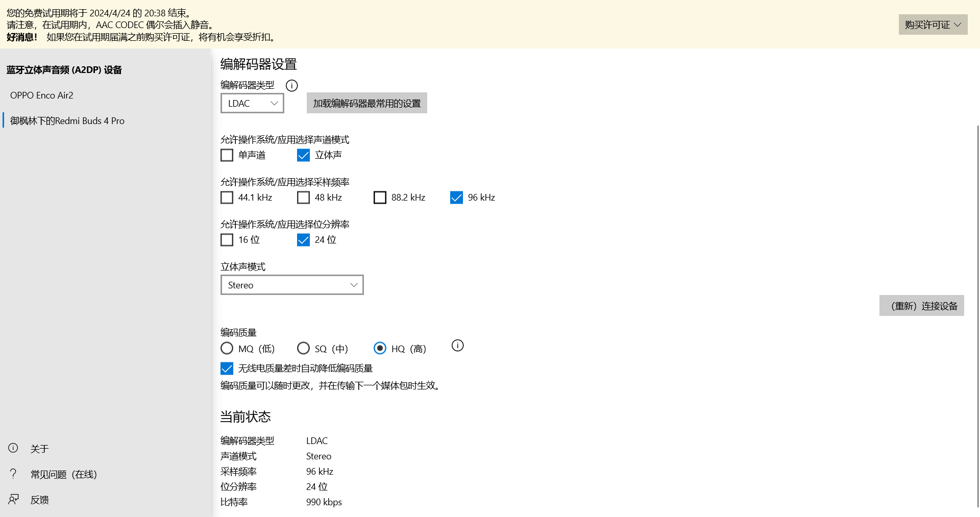Click the 常见问题 question mark icon
This screenshot has width=980, height=517.
pos(13,474)
